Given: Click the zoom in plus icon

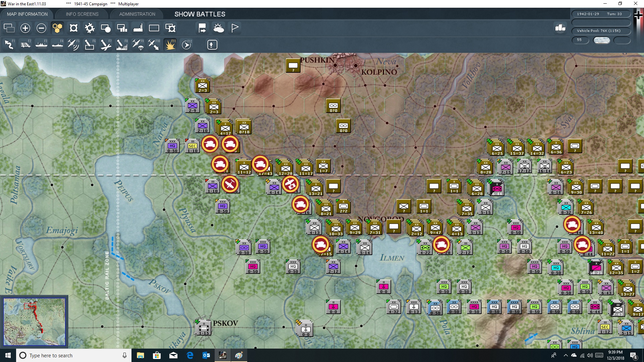Looking at the screenshot, I should tap(25, 28).
